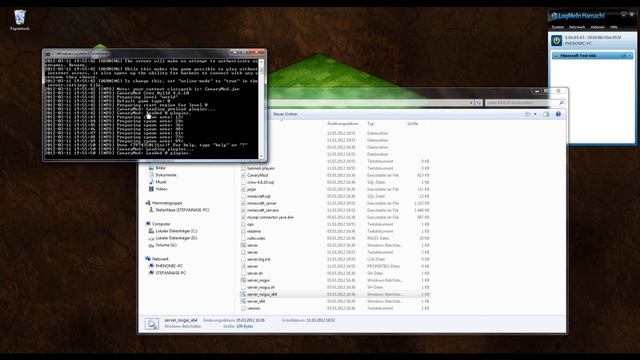The width and height of the screenshot is (640, 360).
Task: Open the System menu in Hamachi
Action: [x=558, y=27]
